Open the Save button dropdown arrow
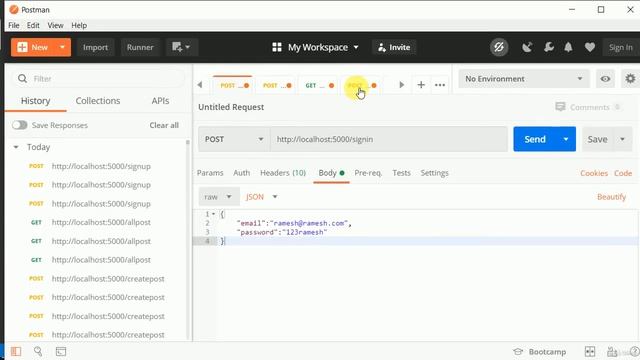The width and height of the screenshot is (640, 360). click(x=622, y=139)
